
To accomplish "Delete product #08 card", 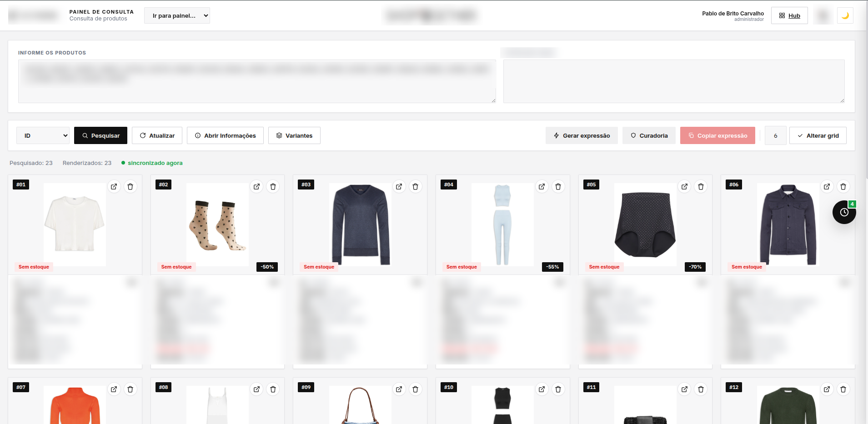I will pyautogui.click(x=273, y=389).
